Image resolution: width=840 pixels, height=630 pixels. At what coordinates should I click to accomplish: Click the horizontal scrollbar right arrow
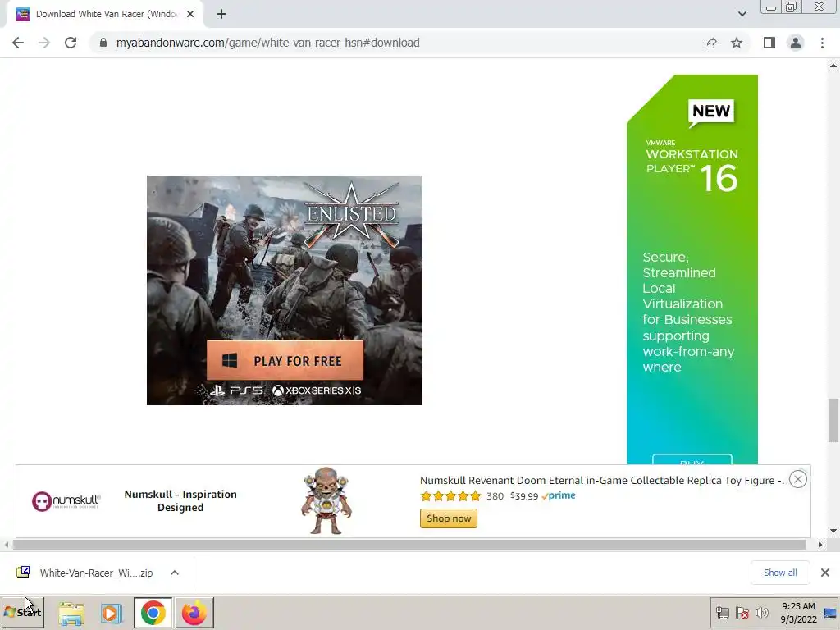(820, 545)
